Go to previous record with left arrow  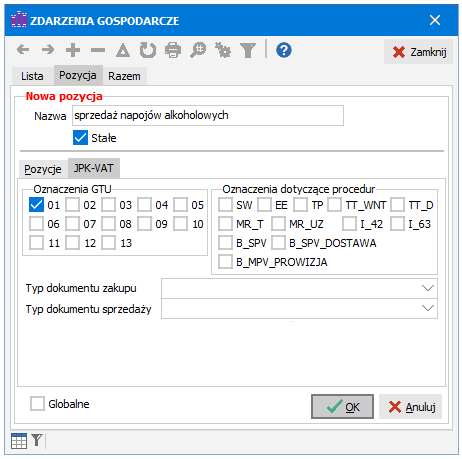tap(23, 50)
